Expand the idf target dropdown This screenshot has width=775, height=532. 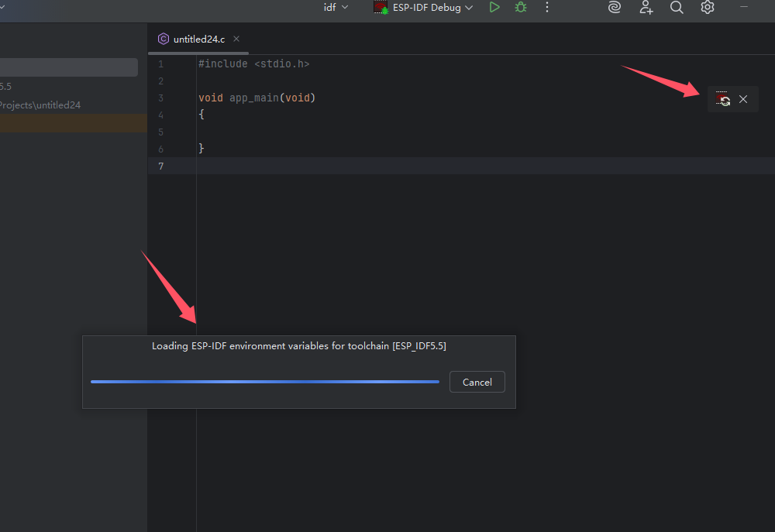336,8
